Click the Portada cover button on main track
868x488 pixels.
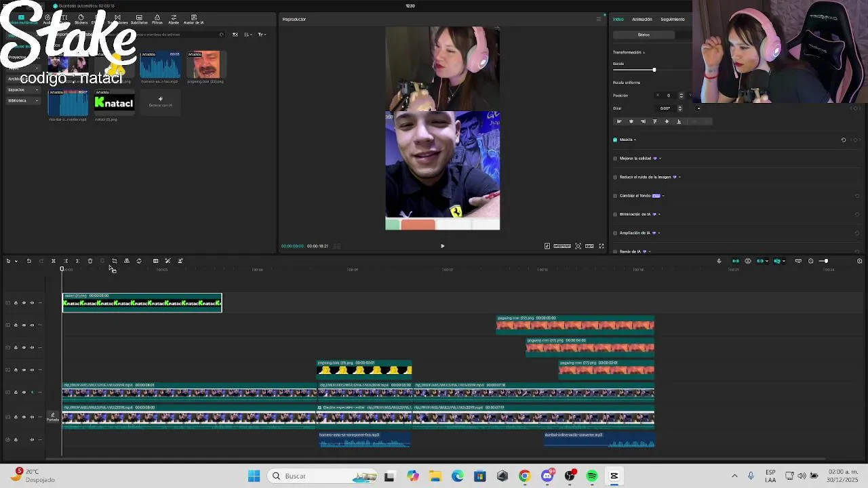point(53,418)
